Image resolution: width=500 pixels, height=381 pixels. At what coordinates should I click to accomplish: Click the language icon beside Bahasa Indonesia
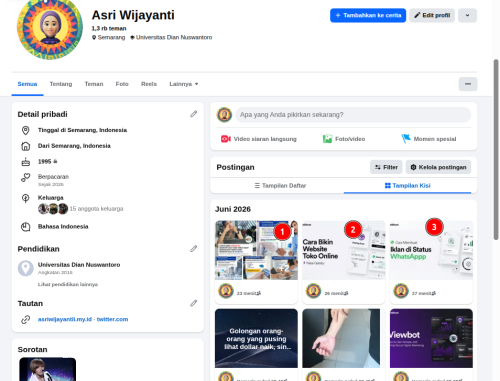[x=26, y=227]
